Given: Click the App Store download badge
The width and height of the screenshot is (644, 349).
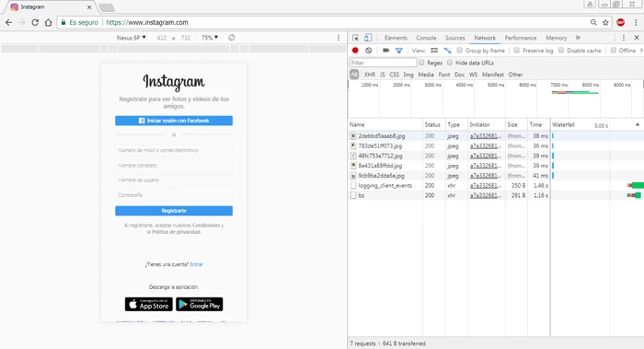Looking at the screenshot, I should pyautogui.click(x=149, y=304).
